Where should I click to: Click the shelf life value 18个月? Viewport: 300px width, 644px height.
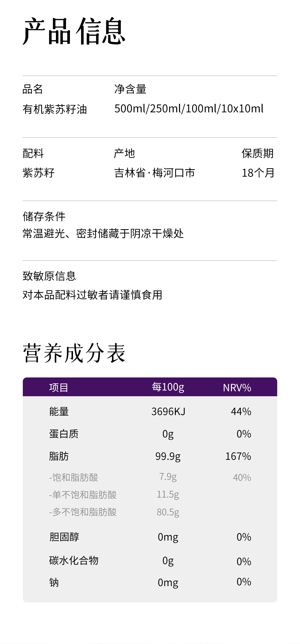(x=258, y=173)
